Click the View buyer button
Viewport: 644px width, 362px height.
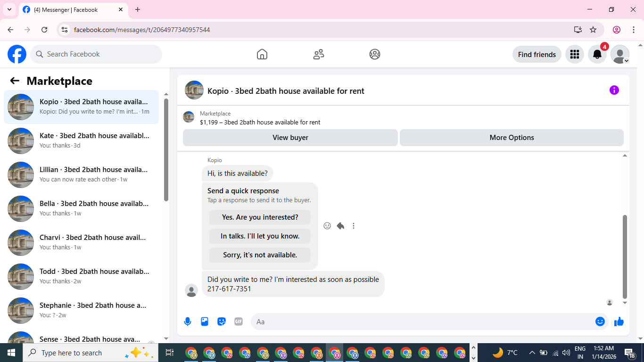[290, 138]
